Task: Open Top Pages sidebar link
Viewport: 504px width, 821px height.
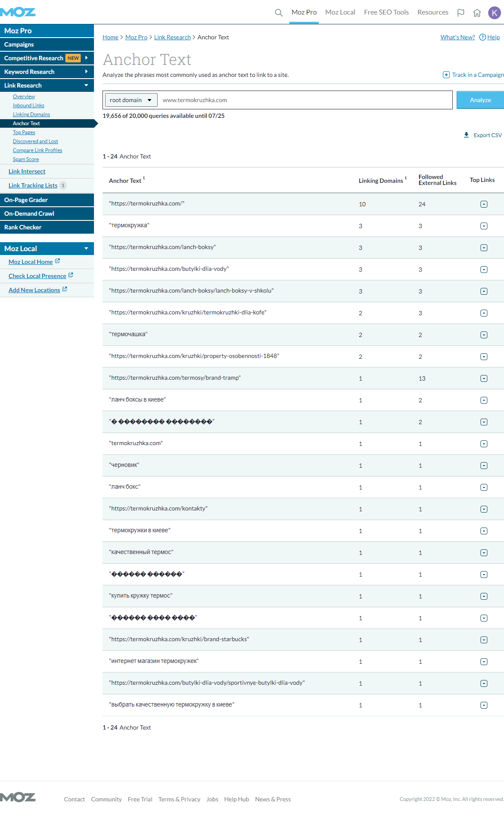Action: (x=24, y=132)
